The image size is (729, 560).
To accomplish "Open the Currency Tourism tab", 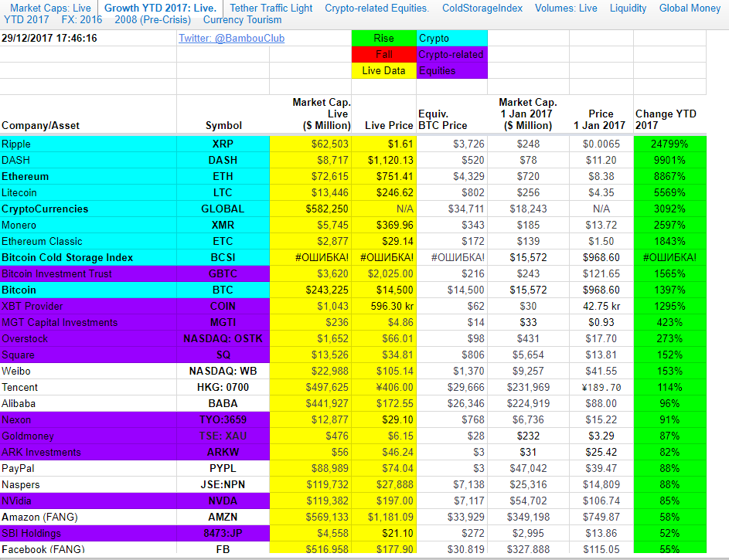I will tap(242, 19).
